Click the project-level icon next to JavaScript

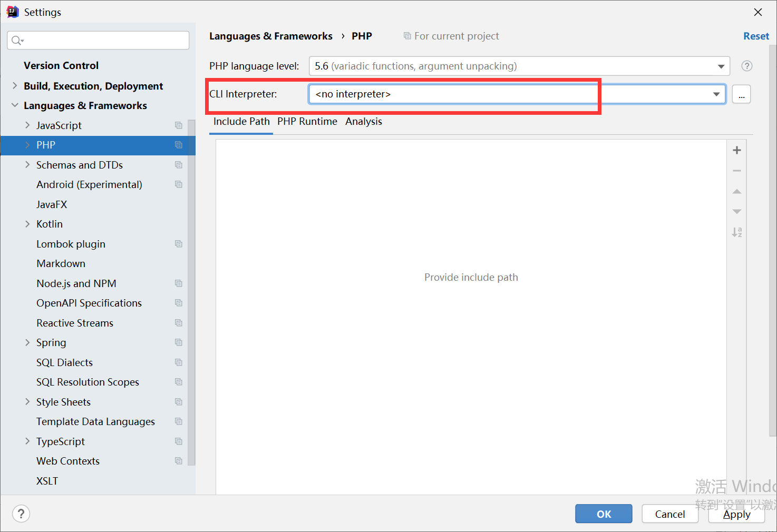point(179,125)
